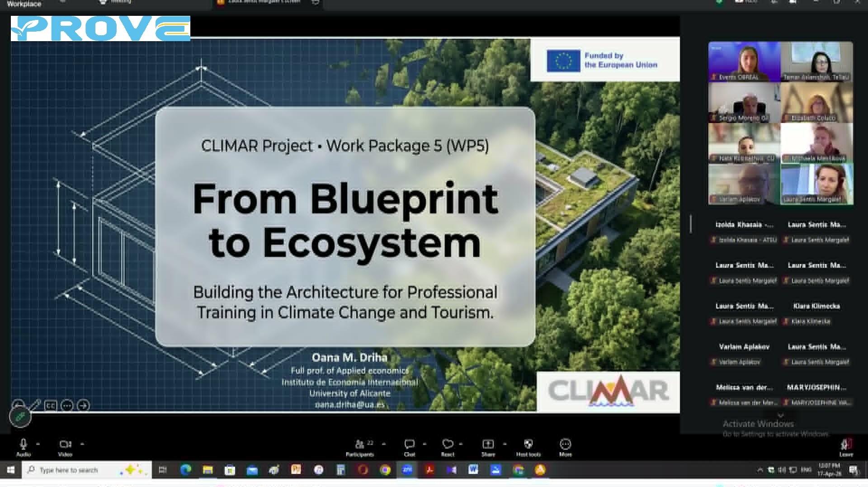The width and height of the screenshot is (868, 487).
Task: Select the pen annotation tool on the slide
Action: 35,405
